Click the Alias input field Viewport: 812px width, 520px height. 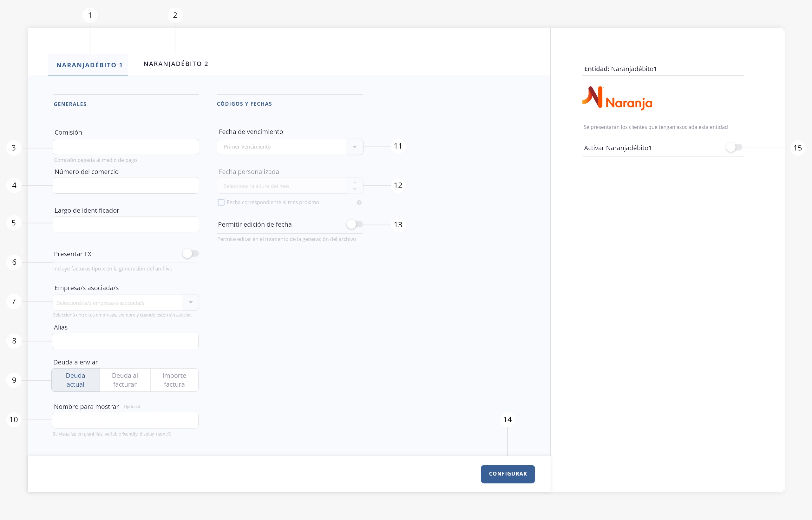tap(125, 341)
